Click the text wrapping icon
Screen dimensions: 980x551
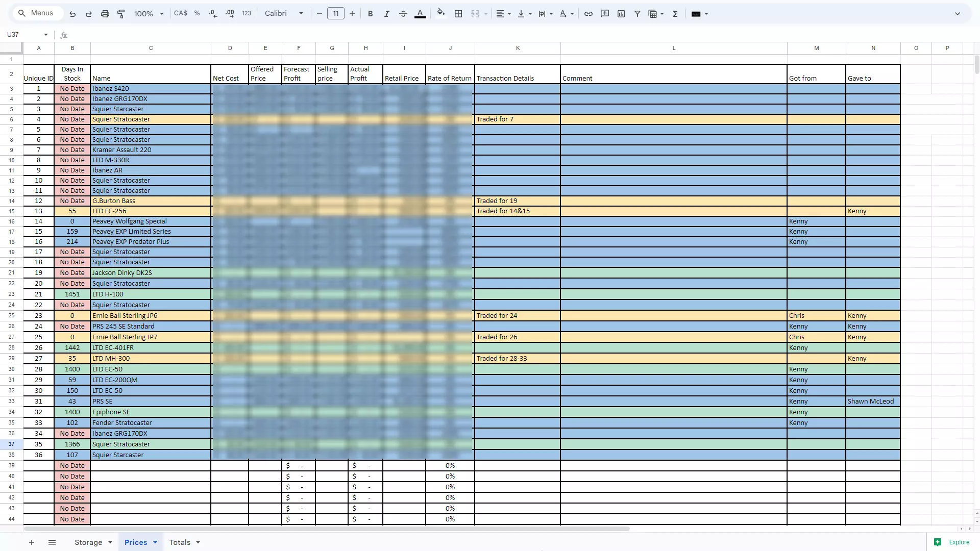[x=542, y=14]
